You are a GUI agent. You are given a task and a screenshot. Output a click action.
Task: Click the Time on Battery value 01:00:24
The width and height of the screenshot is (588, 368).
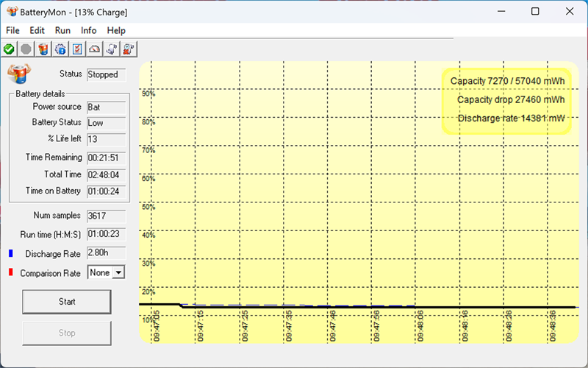pos(107,191)
